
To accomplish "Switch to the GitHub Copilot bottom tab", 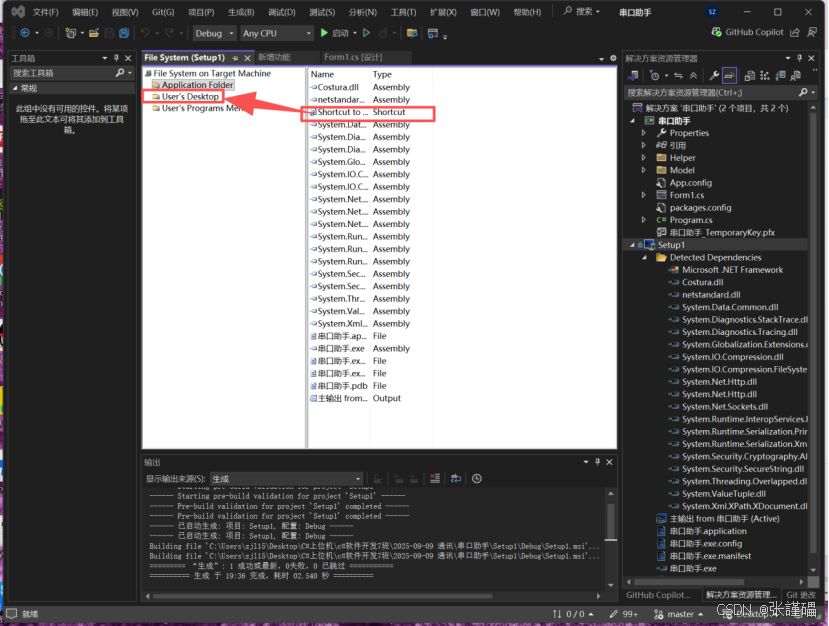I will 659,595.
